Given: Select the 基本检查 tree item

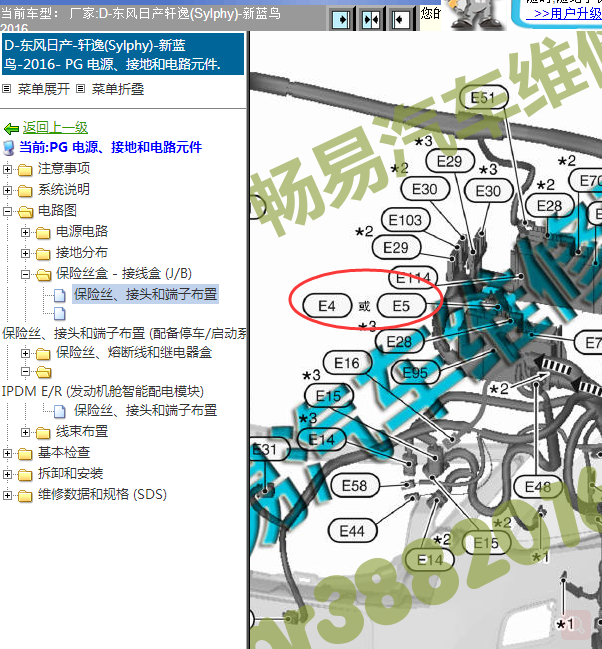Looking at the screenshot, I should point(64,453).
